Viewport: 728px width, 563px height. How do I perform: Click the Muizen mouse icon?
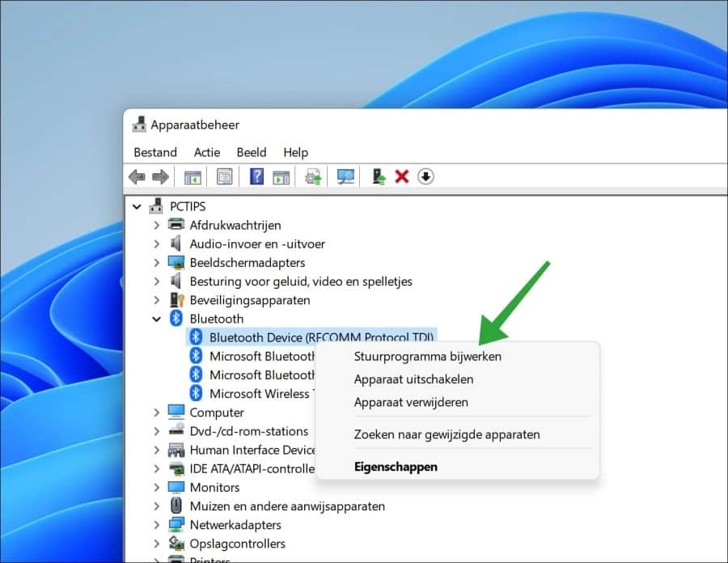coord(176,506)
